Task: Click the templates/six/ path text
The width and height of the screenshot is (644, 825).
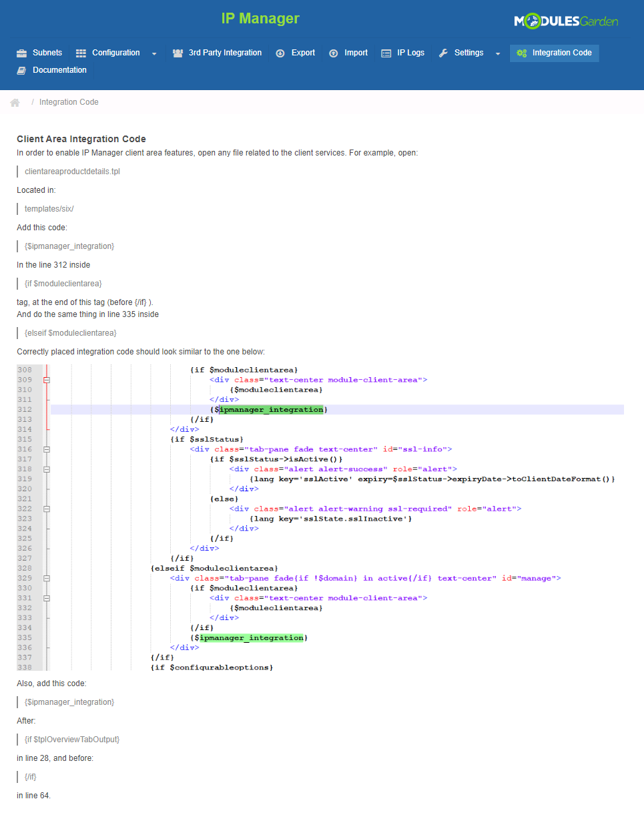Action: click(49, 209)
